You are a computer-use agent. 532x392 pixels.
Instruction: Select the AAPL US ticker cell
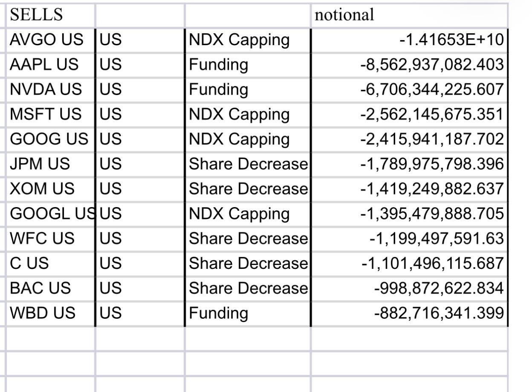click(x=50, y=65)
